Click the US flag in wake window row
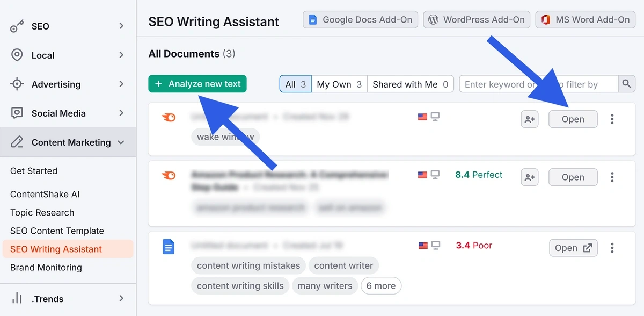This screenshot has height=316, width=644. (423, 117)
